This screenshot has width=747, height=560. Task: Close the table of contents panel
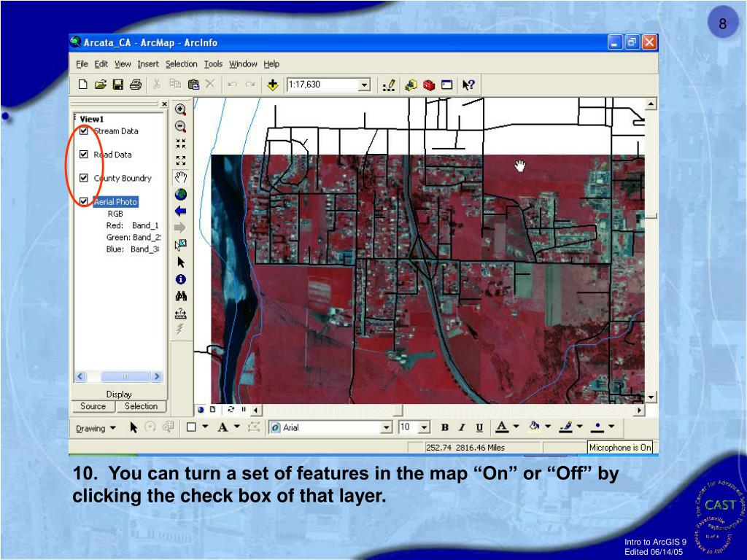click(164, 104)
